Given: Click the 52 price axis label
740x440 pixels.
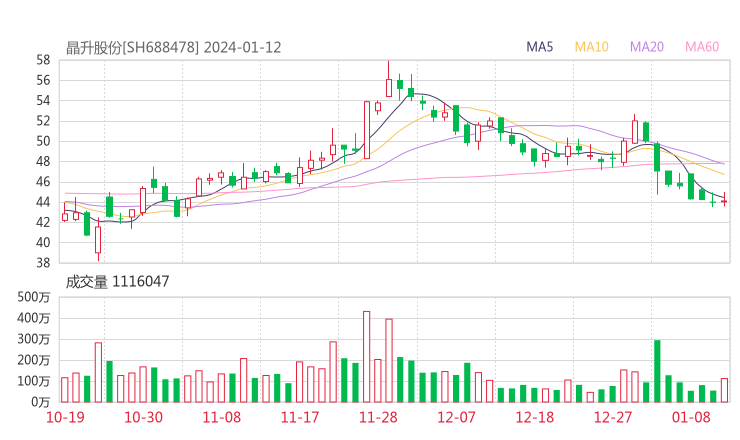Looking at the screenshot, I should coord(43,121).
